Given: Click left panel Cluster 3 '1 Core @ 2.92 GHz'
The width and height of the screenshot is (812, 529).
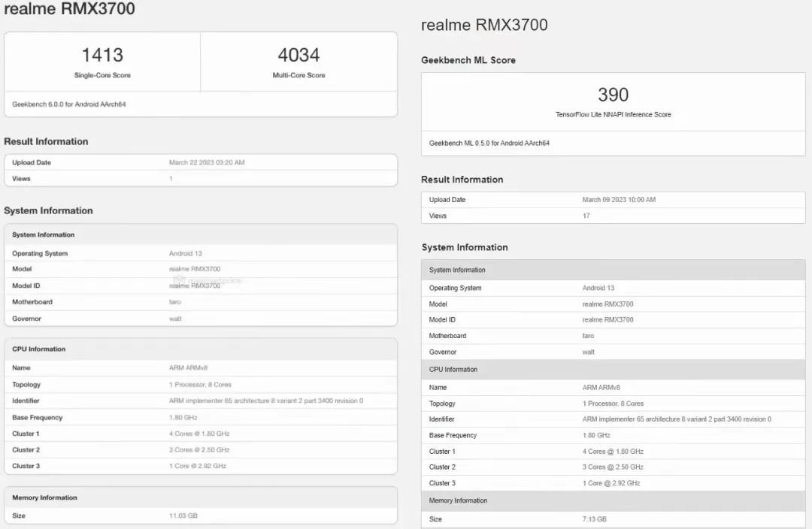Looking at the screenshot, I should pyautogui.click(x=197, y=466).
